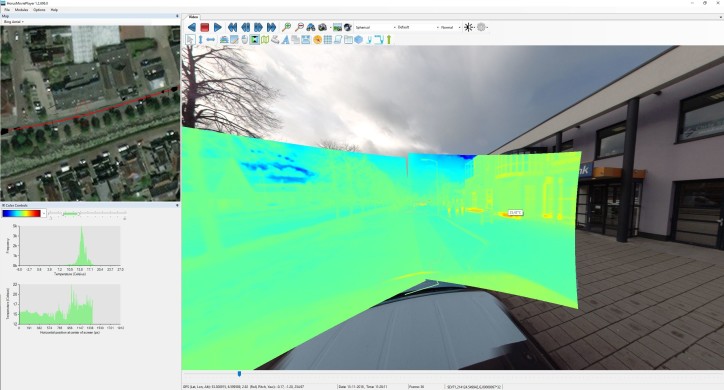
Task: Click the letter A text tool icon
Action: pyautogui.click(x=285, y=40)
